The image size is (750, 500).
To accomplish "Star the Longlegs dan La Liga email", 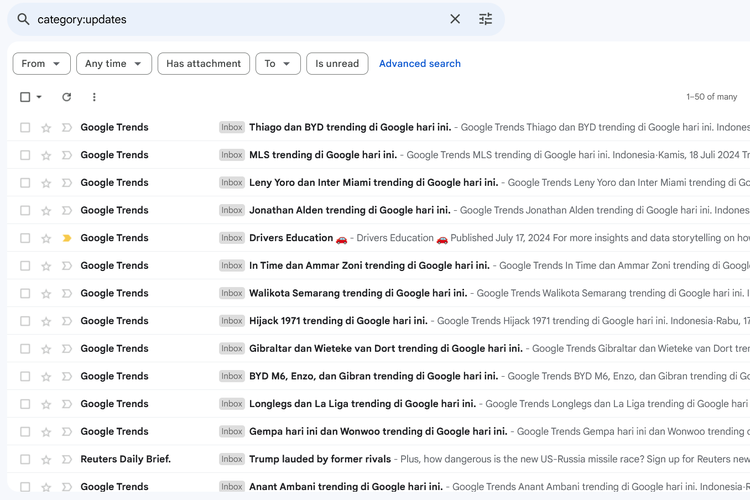I will pos(46,405).
